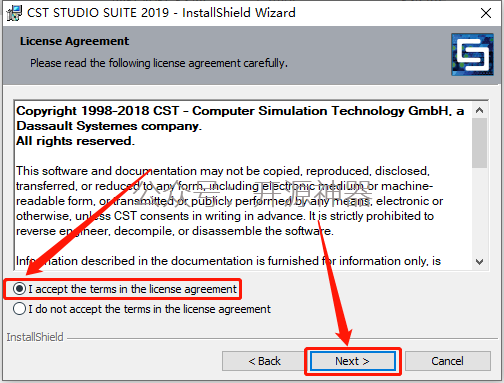Click the Next > button
Viewport: 504px width, 383px height.
click(353, 361)
